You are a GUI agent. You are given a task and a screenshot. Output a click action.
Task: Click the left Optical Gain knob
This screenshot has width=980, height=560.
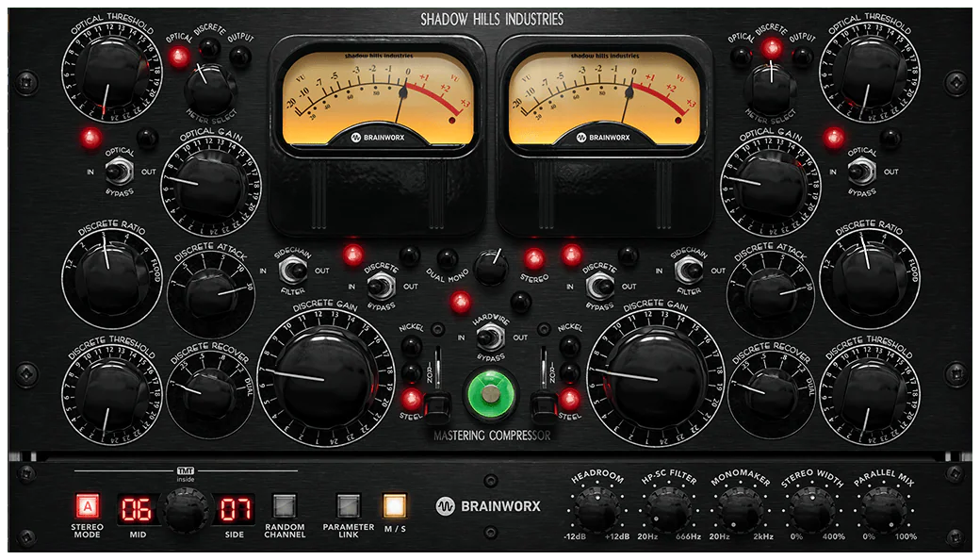point(211,187)
